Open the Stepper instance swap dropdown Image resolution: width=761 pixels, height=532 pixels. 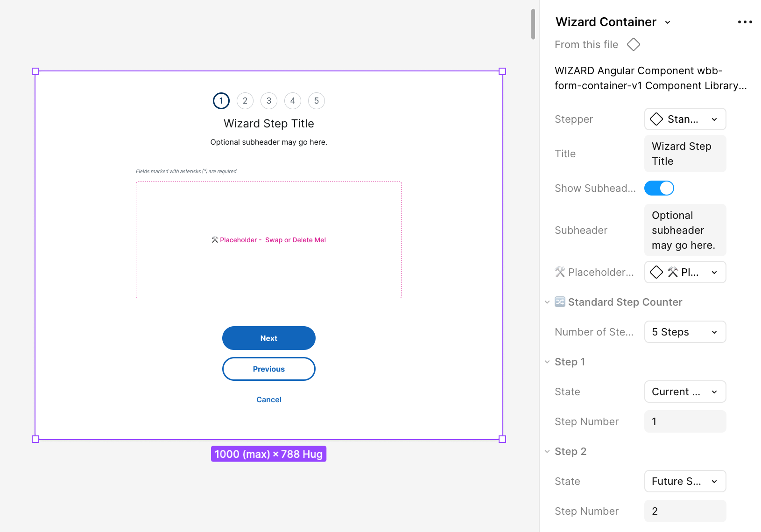[685, 119]
